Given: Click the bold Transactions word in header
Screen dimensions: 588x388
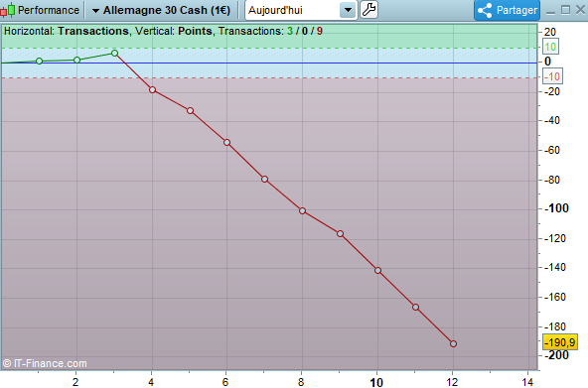Looking at the screenshot, I should tap(93, 31).
